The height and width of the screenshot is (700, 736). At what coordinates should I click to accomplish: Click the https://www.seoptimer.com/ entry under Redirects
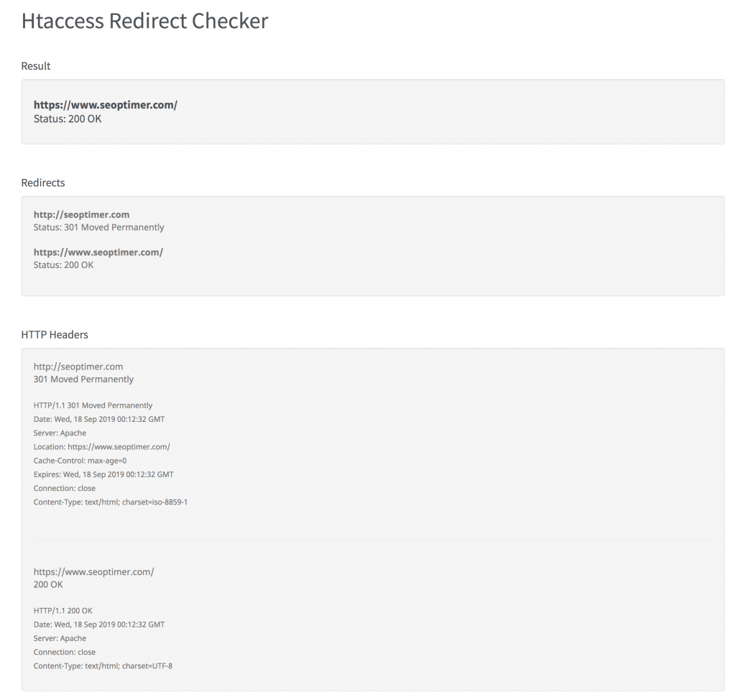click(98, 252)
